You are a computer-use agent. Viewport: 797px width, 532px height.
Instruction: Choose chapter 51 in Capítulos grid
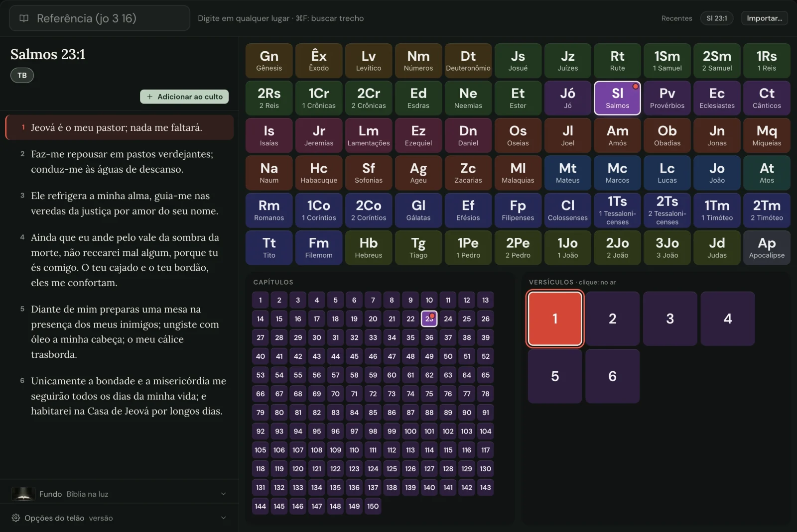click(467, 356)
